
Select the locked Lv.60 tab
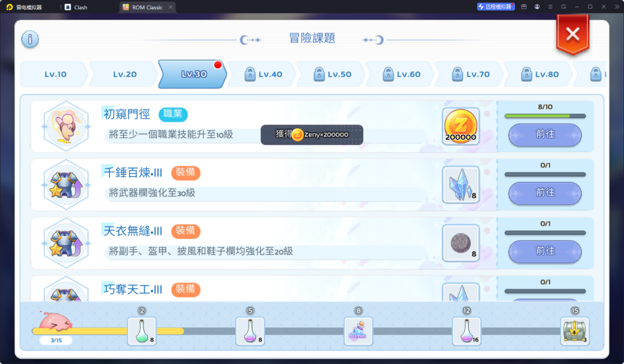click(401, 74)
